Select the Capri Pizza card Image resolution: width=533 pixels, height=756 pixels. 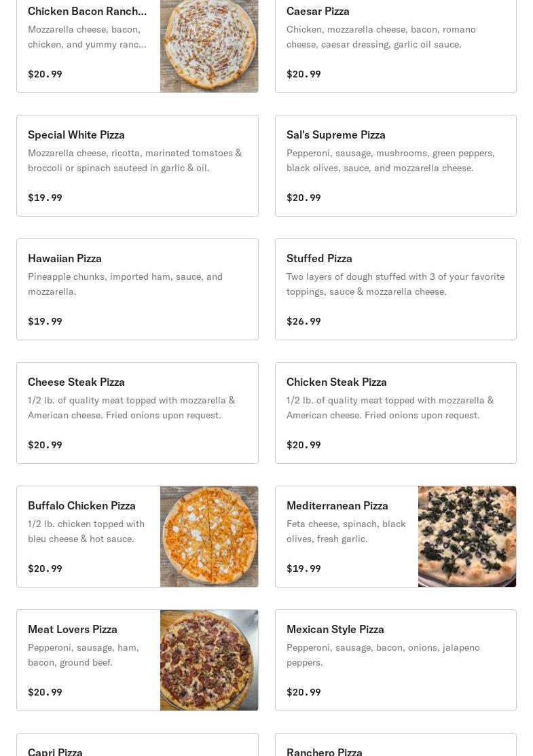pyautogui.click(x=137, y=745)
